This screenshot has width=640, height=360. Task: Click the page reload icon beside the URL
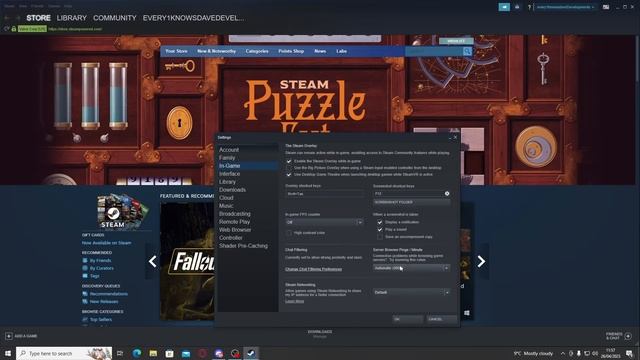click(x=6, y=29)
